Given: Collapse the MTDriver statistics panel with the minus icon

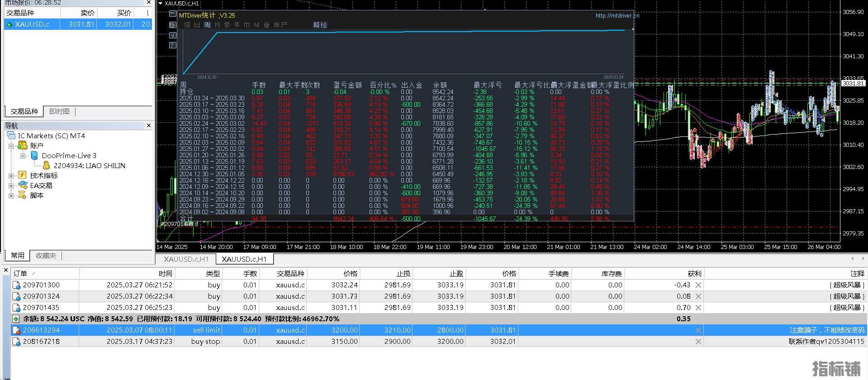Looking at the screenshot, I should pos(172,14).
